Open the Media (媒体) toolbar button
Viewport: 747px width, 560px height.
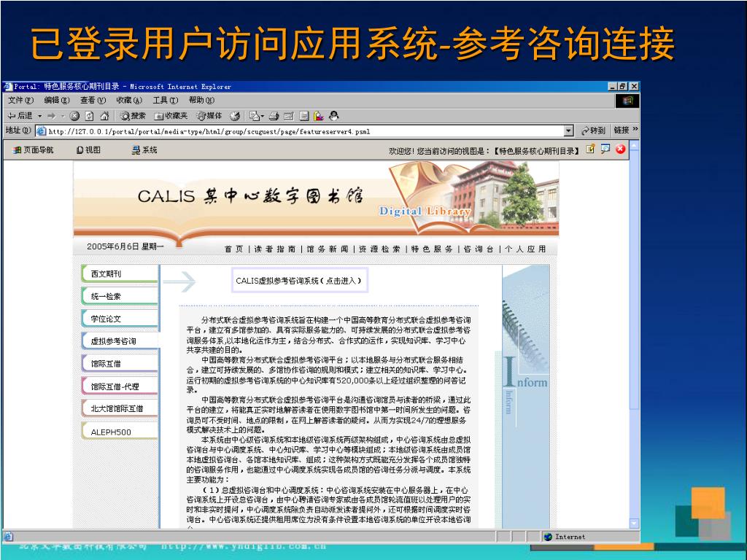209,116
